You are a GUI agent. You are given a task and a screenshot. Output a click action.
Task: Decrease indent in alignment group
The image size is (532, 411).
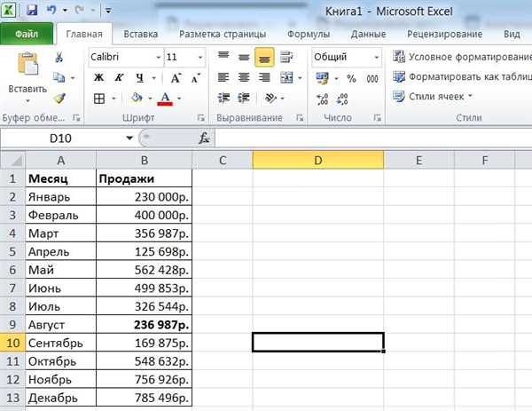tap(223, 99)
